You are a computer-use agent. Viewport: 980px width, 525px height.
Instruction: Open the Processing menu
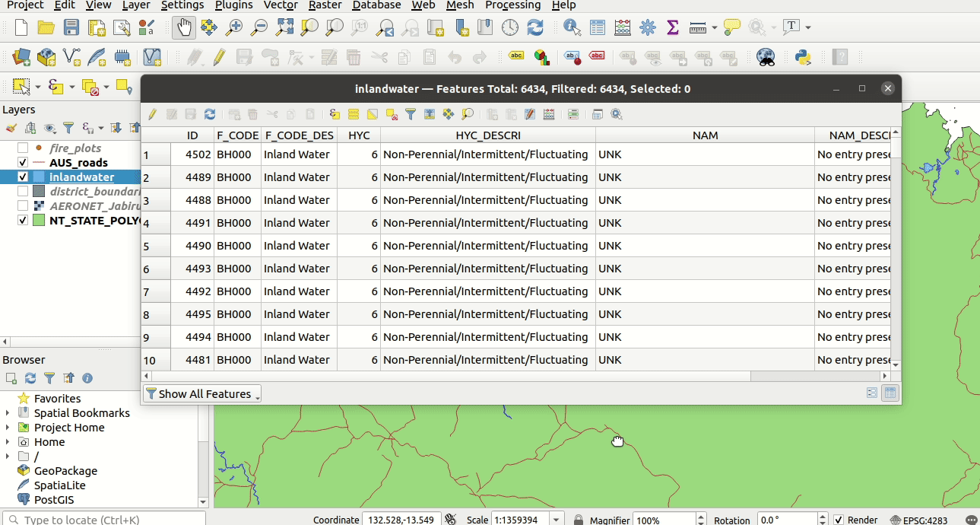coord(512,6)
